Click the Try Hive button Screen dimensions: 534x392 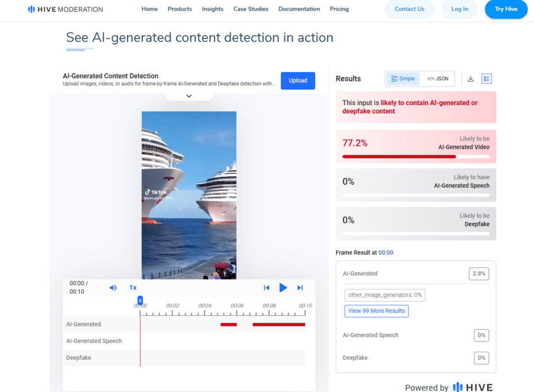506,9
